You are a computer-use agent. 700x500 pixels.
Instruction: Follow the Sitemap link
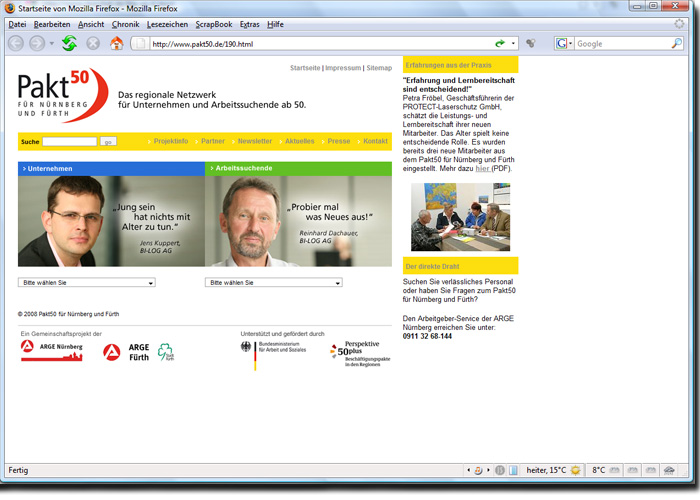tap(379, 68)
